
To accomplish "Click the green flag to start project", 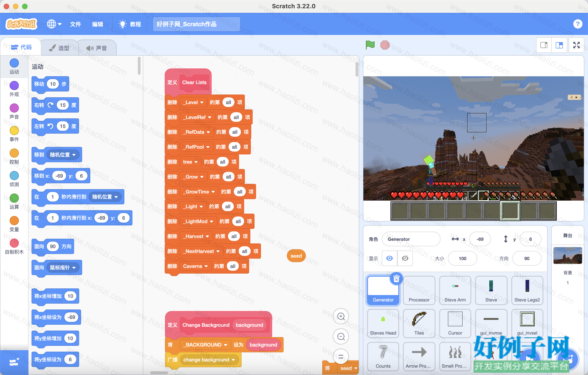I will tap(370, 45).
